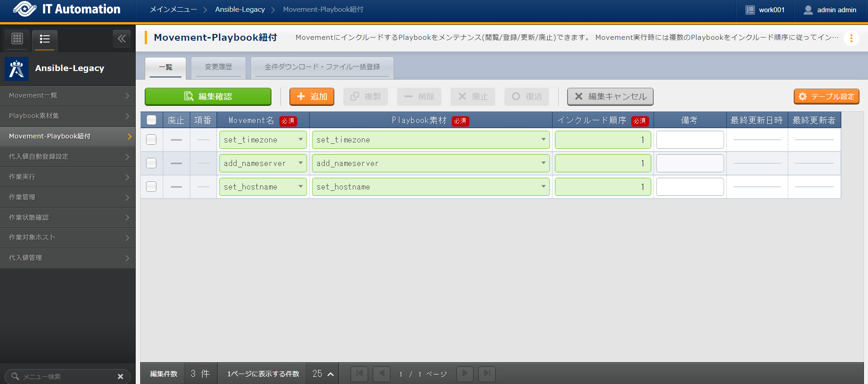Toggle the select-all checkbox in table header
The height and width of the screenshot is (384, 868).
tap(152, 120)
